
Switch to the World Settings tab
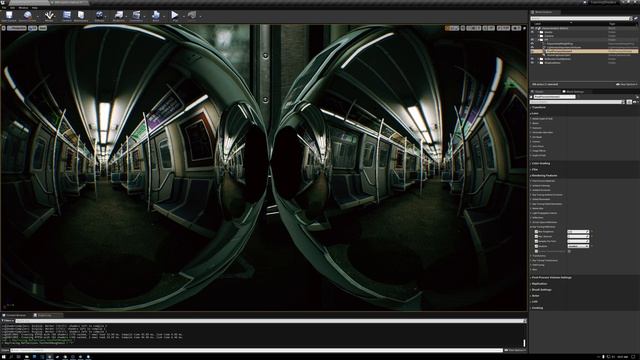pyautogui.click(x=573, y=91)
